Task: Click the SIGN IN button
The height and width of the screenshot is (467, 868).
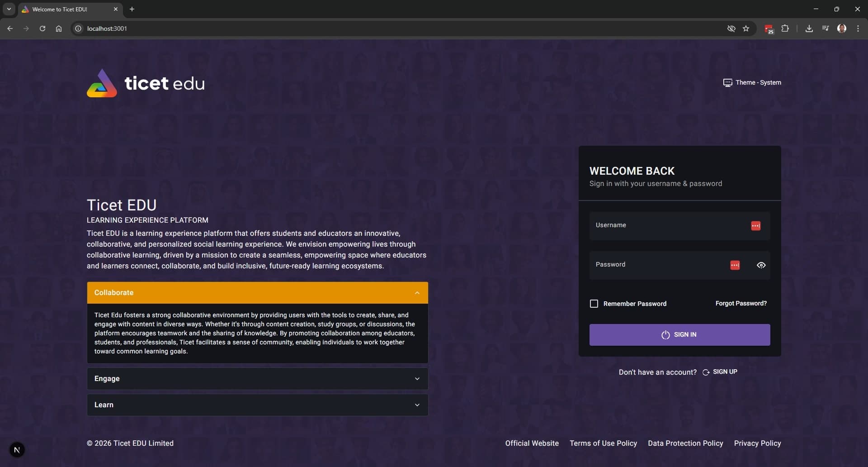Action: [x=679, y=335]
